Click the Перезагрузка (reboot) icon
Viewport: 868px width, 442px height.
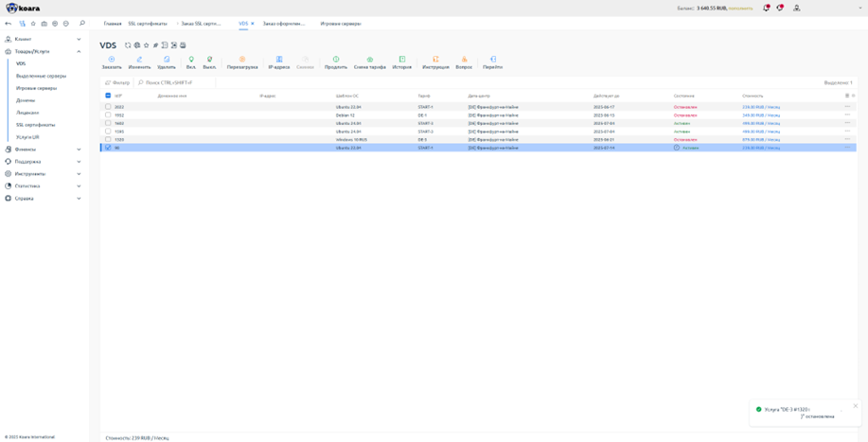(242, 62)
